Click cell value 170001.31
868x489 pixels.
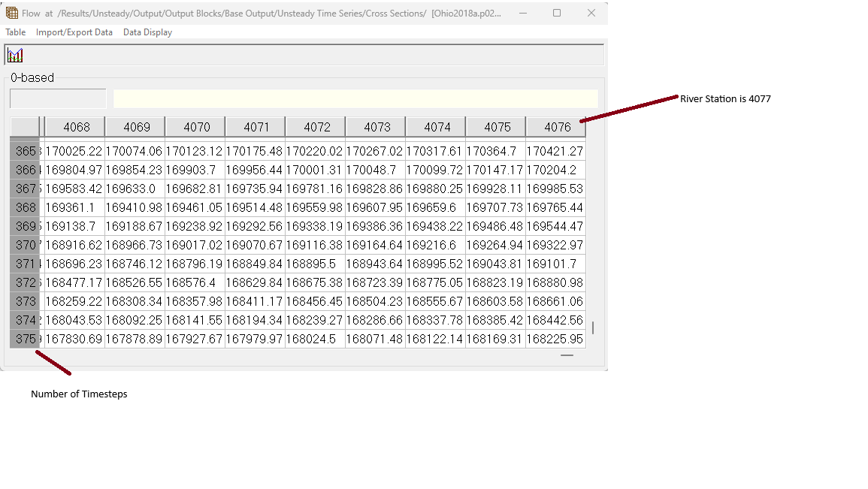point(314,170)
